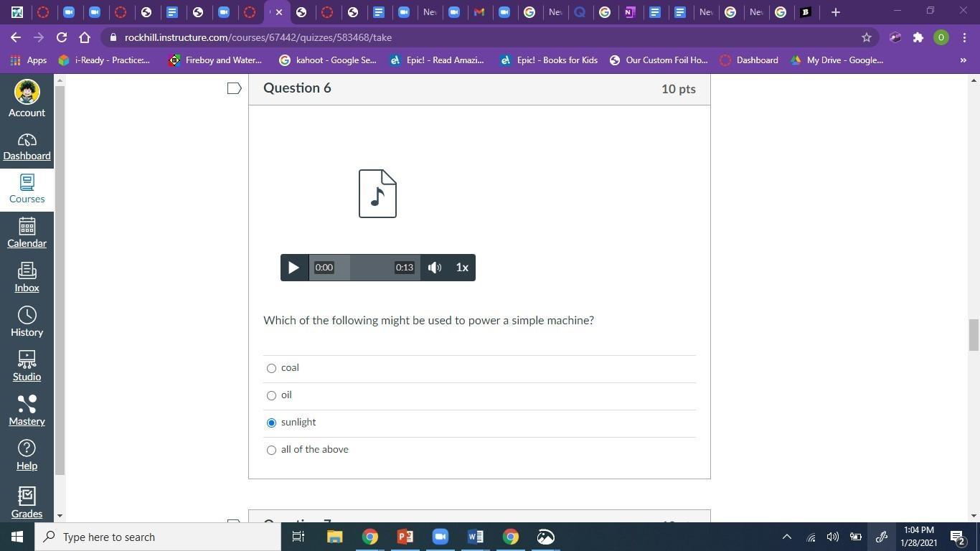Open a new browser tab
Viewport: 980px width, 551px height.
(x=835, y=12)
